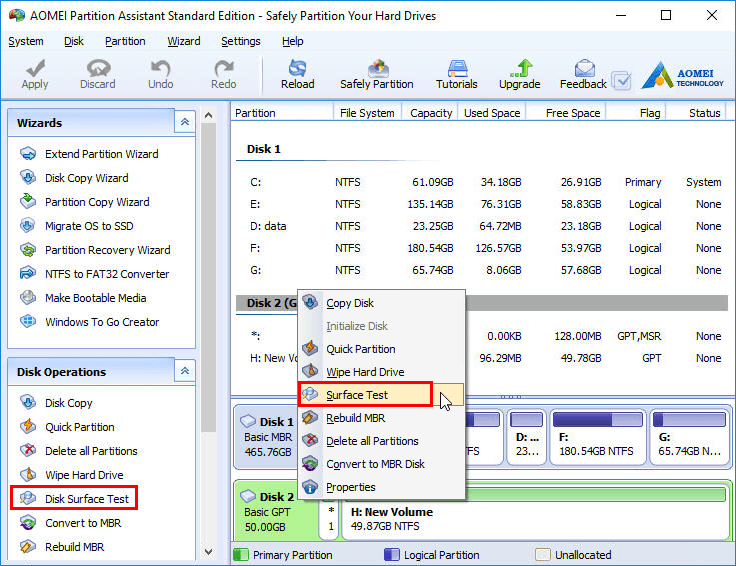Screen dimensions: 736x566
Task: Click the Capacity column header
Action: tap(430, 113)
